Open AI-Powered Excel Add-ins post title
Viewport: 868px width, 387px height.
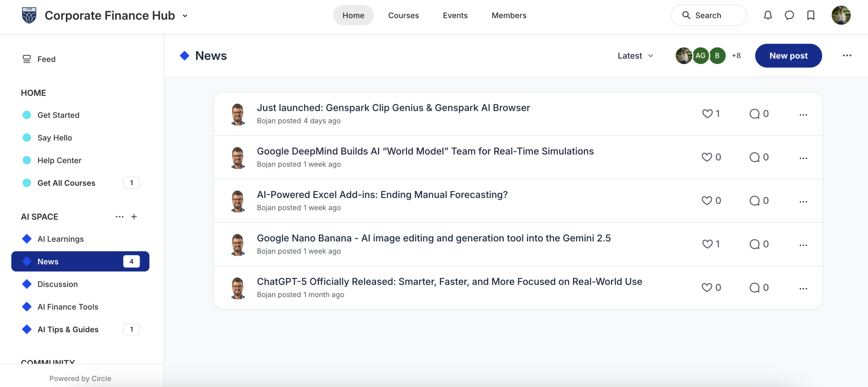382,195
